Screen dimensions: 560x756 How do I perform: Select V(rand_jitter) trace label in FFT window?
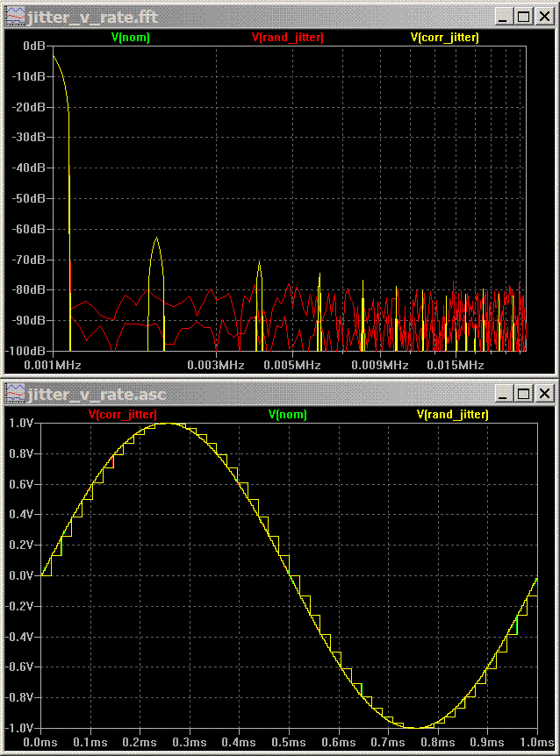[288, 38]
